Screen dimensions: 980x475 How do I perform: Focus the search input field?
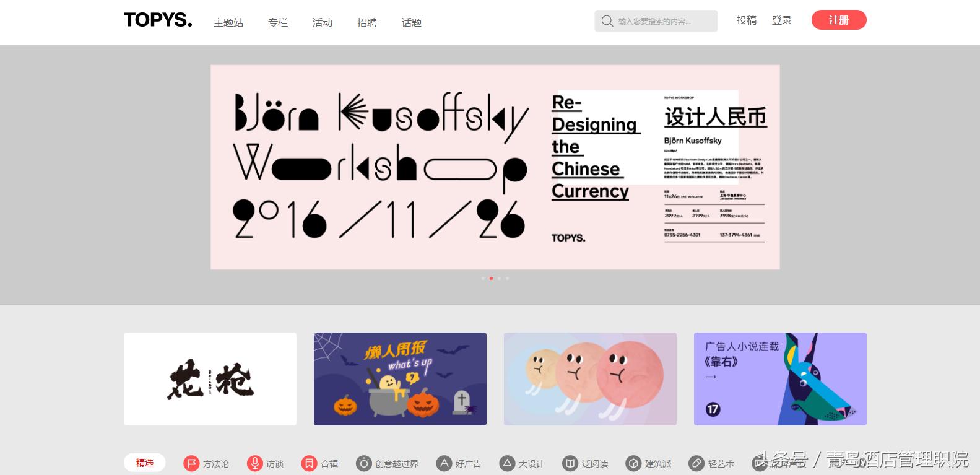coord(656,21)
